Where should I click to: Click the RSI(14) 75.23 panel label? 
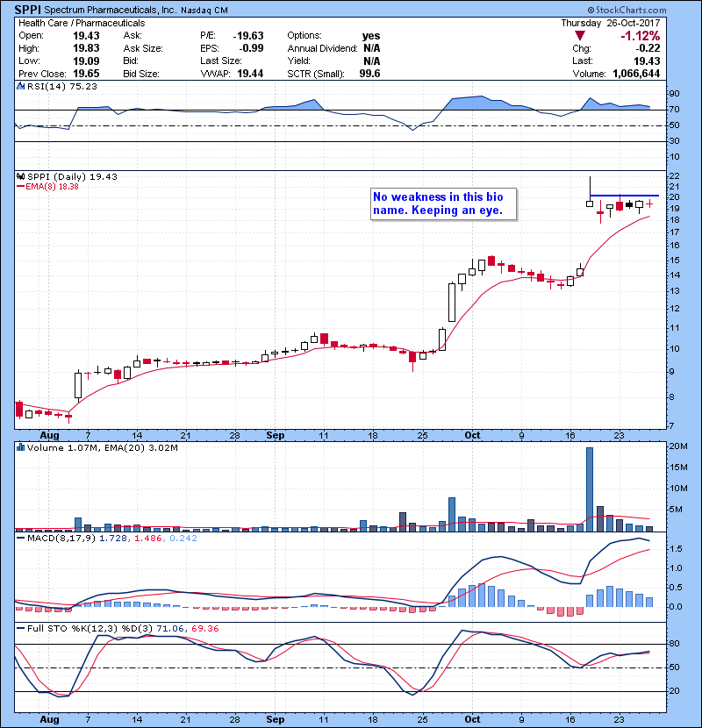[62, 86]
